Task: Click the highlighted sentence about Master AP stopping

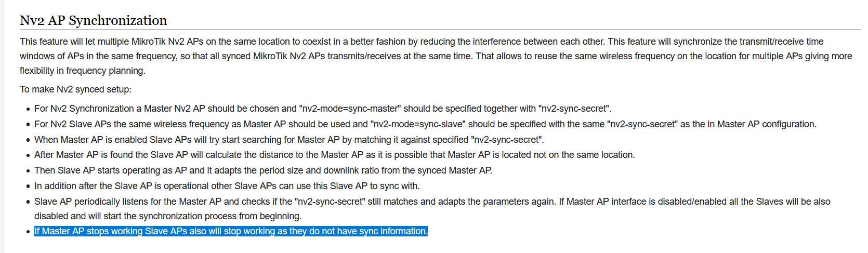Action: (231, 231)
